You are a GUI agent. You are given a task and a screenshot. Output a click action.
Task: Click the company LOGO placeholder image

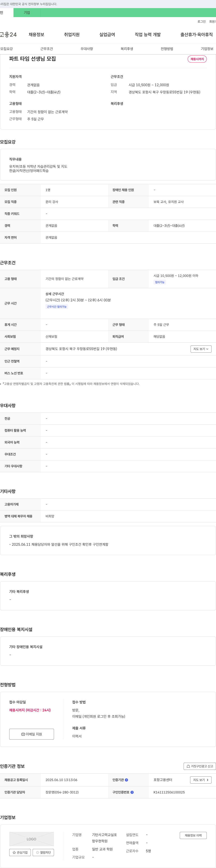[31, 839]
